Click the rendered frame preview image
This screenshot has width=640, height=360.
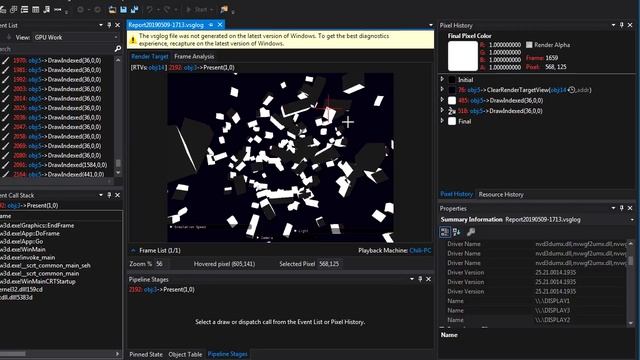click(280, 158)
